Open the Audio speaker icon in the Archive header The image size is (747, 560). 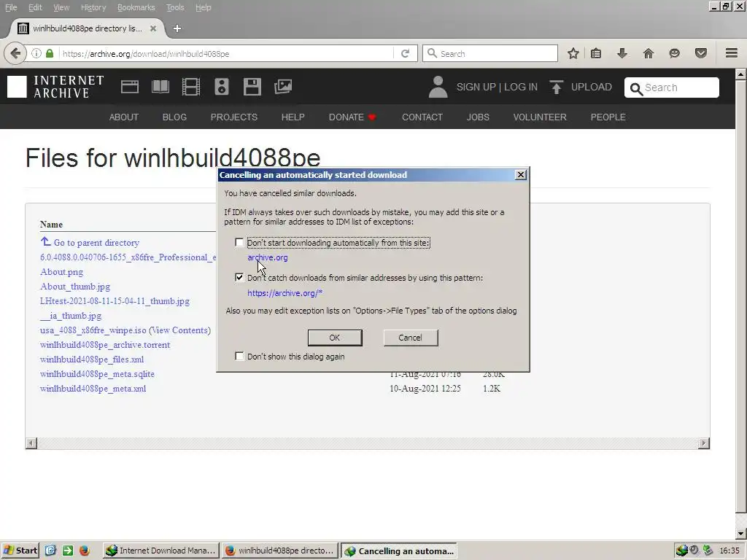(222, 87)
